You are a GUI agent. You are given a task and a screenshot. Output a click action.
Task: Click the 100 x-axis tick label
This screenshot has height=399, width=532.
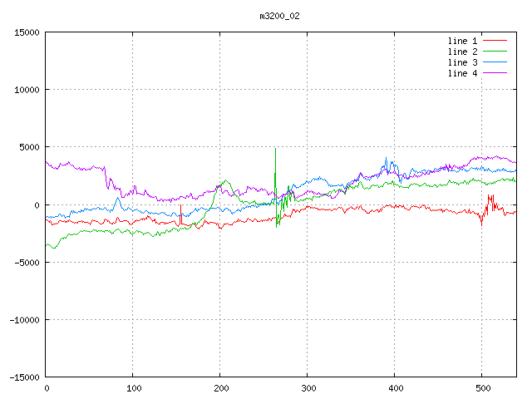(133, 388)
